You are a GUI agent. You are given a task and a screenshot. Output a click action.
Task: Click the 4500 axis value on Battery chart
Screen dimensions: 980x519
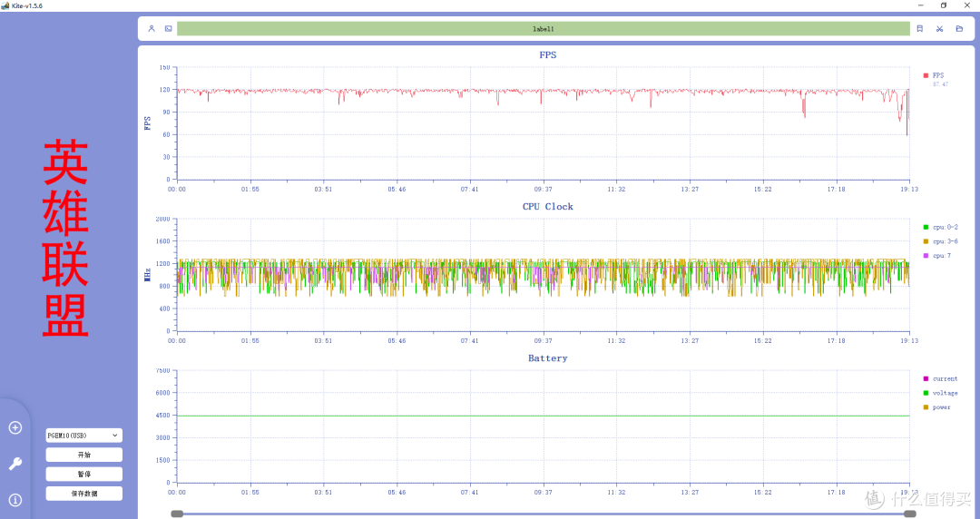click(x=162, y=416)
